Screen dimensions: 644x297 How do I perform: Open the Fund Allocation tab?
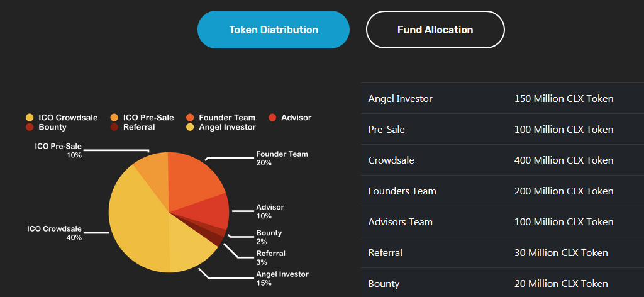point(435,30)
